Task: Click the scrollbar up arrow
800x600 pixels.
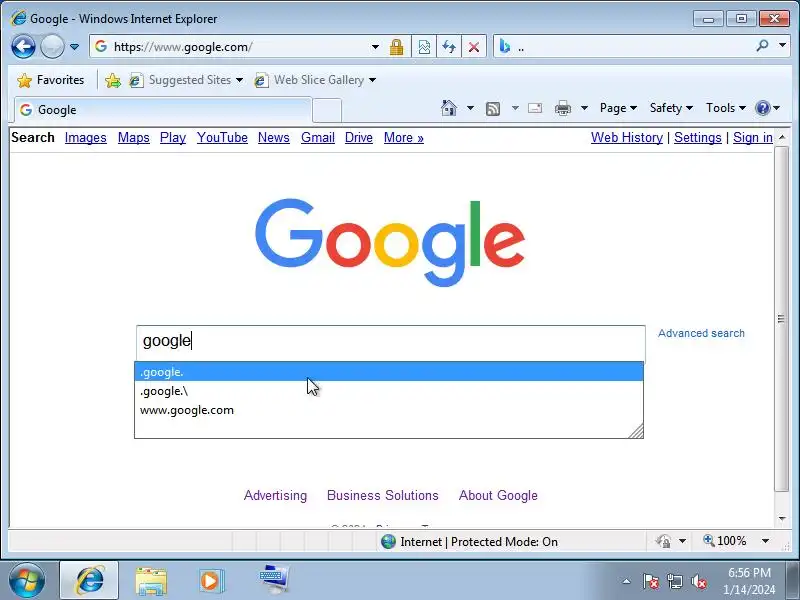Action: (782, 137)
